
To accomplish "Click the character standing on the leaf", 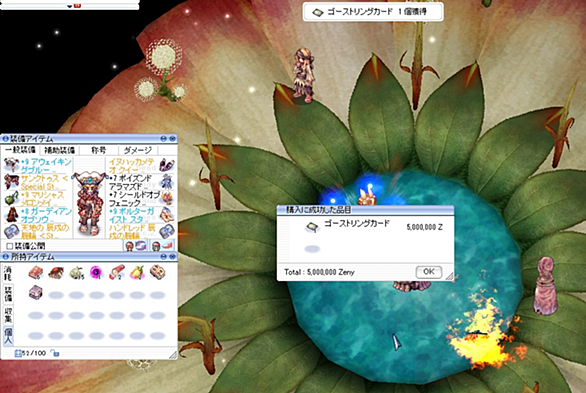I will point(303,75).
